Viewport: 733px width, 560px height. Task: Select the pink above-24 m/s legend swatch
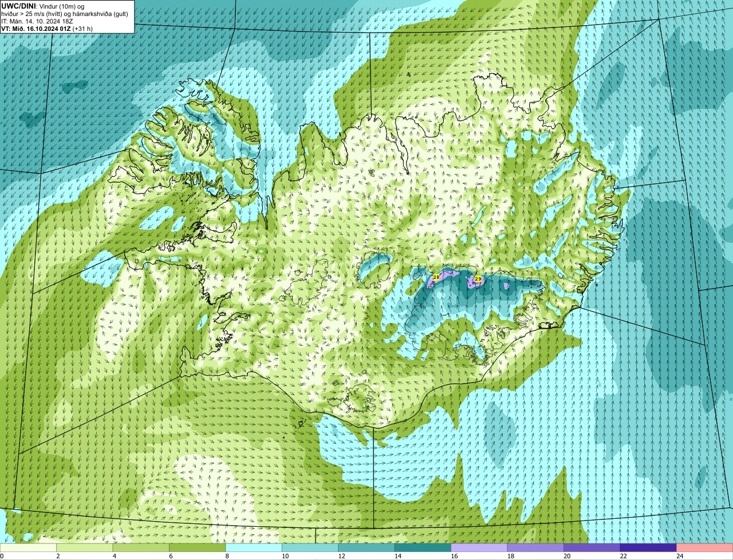(x=705, y=548)
